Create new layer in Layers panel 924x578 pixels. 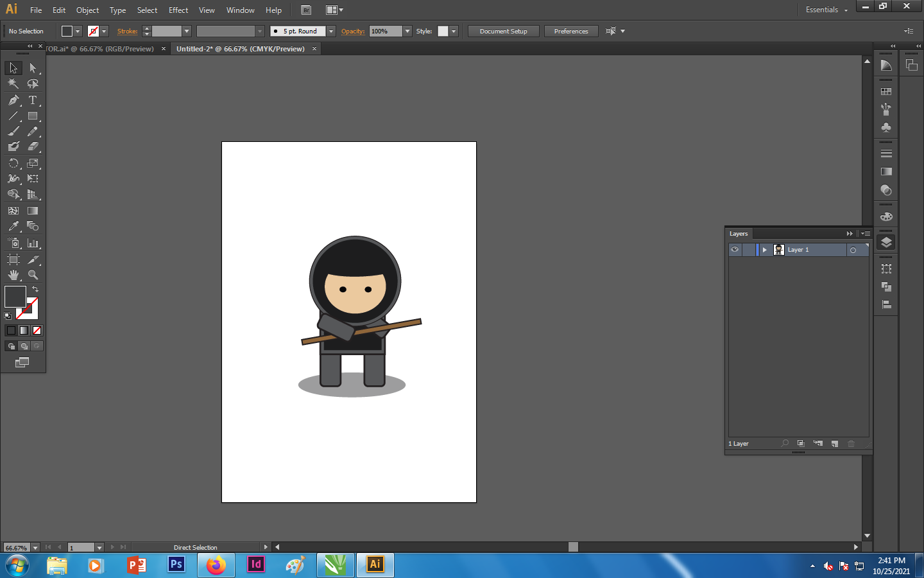[x=835, y=444]
